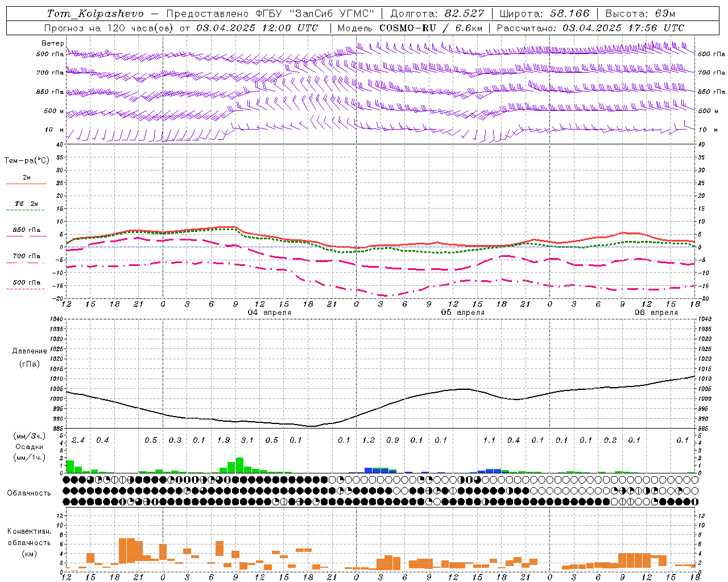
Task: Click the 'Долгота: 82.527' longitude value
Action: coord(437,14)
